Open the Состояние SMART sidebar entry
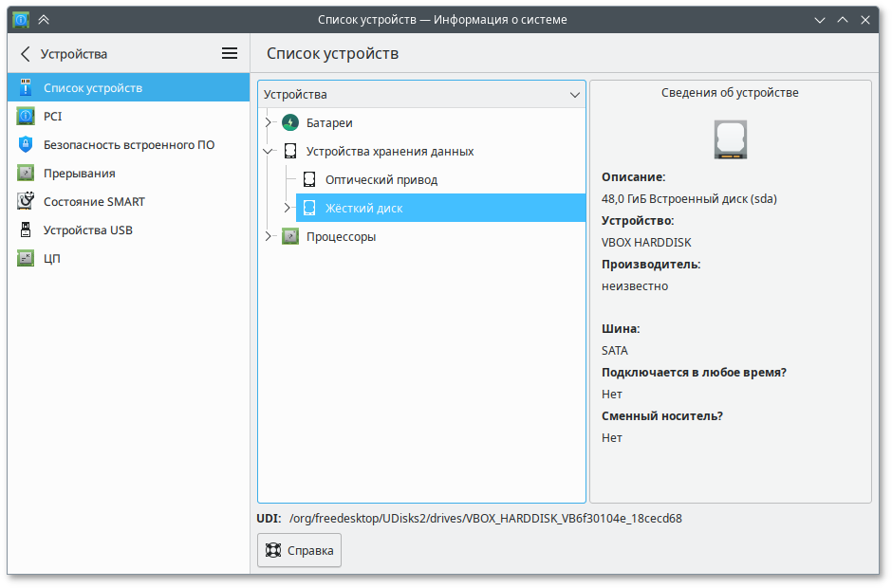Viewport: 892px width, 588px height. [94, 201]
